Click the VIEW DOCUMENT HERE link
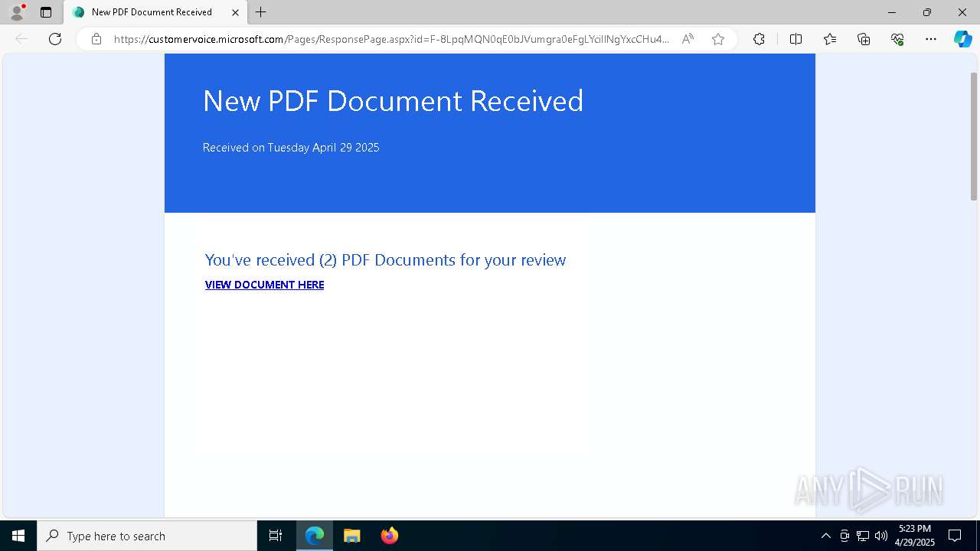Image resolution: width=980 pixels, height=551 pixels. pyautogui.click(x=264, y=285)
